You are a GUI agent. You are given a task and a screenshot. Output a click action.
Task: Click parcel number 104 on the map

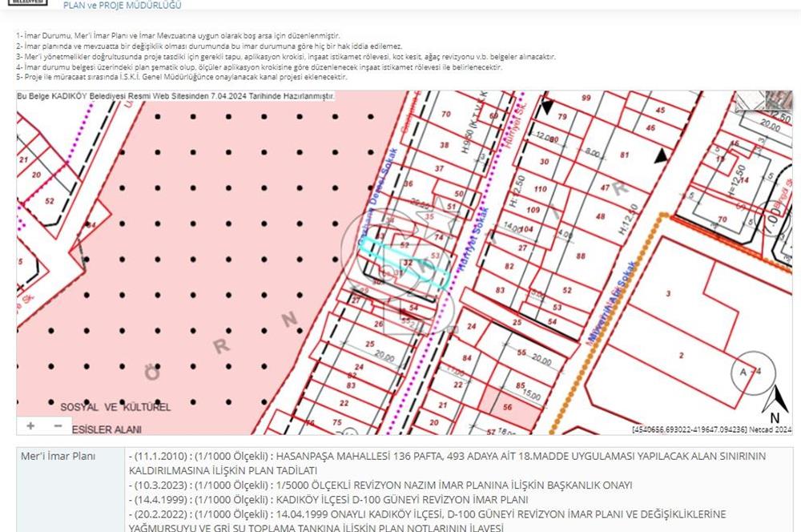(x=526, y=229)
